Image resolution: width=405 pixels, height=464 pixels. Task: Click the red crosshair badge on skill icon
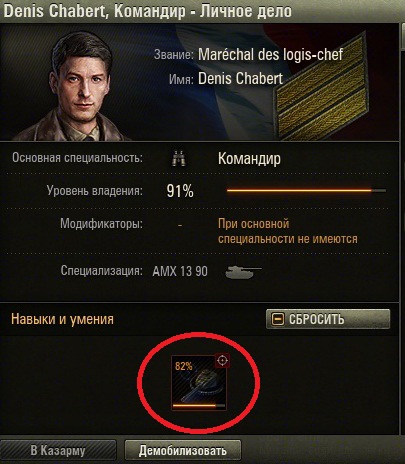[x=222, y=360]
